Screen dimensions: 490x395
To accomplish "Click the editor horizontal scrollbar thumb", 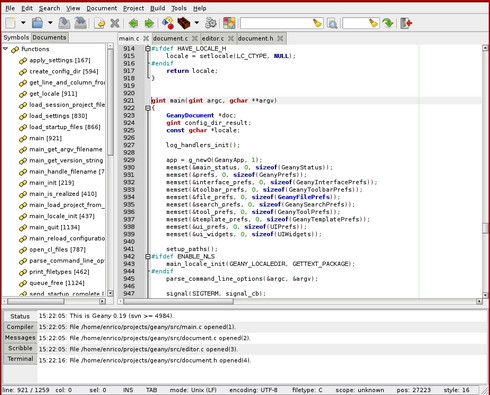I will [178, 301].
